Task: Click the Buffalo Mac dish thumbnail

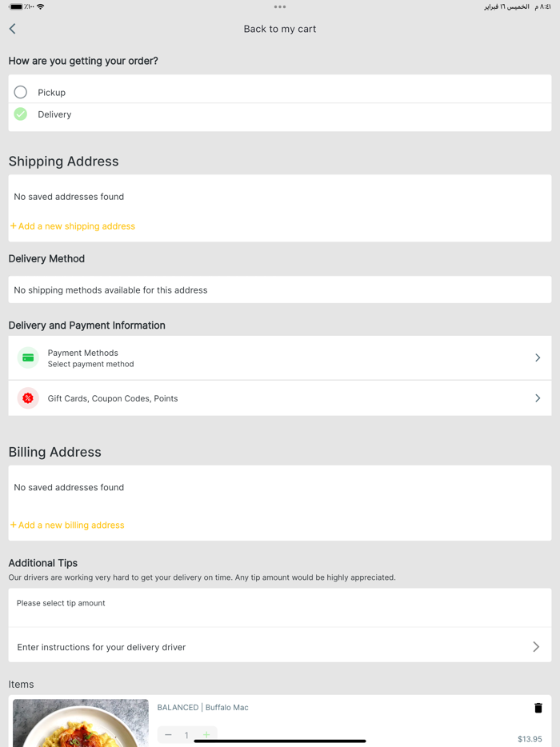Action: click(80, 723)
